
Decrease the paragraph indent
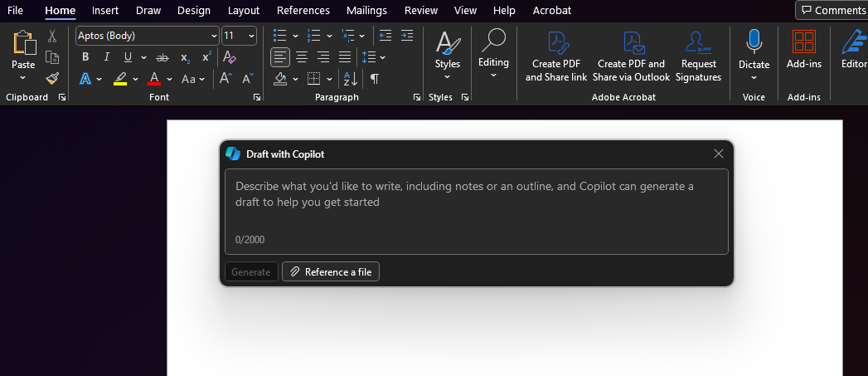click(x=386, y=36)
